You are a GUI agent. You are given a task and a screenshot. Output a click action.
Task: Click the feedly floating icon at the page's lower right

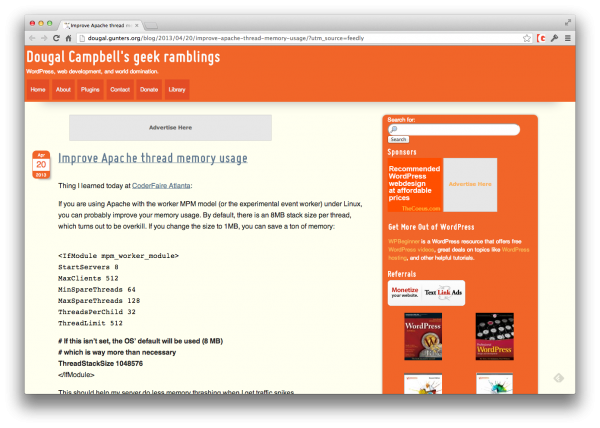pyautogui.click(x=559, y=378)
